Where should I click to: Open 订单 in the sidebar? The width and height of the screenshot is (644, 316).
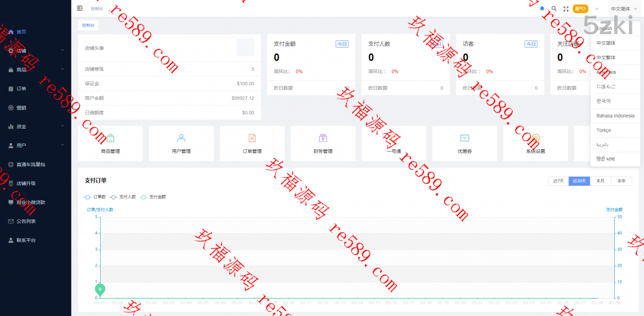pyautogui.click(x=35, y=89)
